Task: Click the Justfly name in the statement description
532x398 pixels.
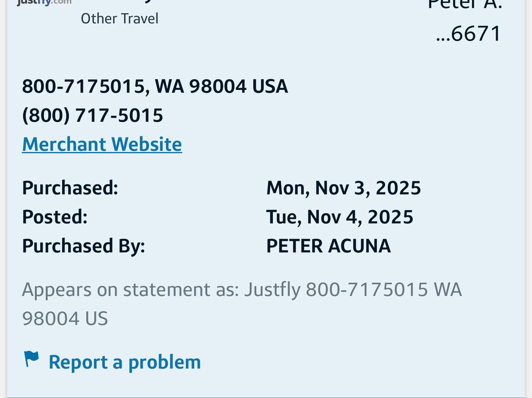Action: coord(272,290)
